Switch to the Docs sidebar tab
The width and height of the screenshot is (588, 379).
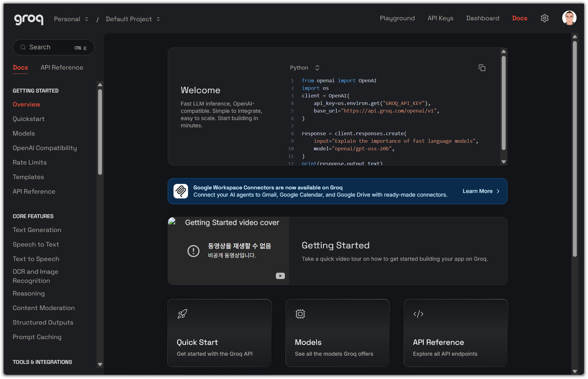(20, 67)
